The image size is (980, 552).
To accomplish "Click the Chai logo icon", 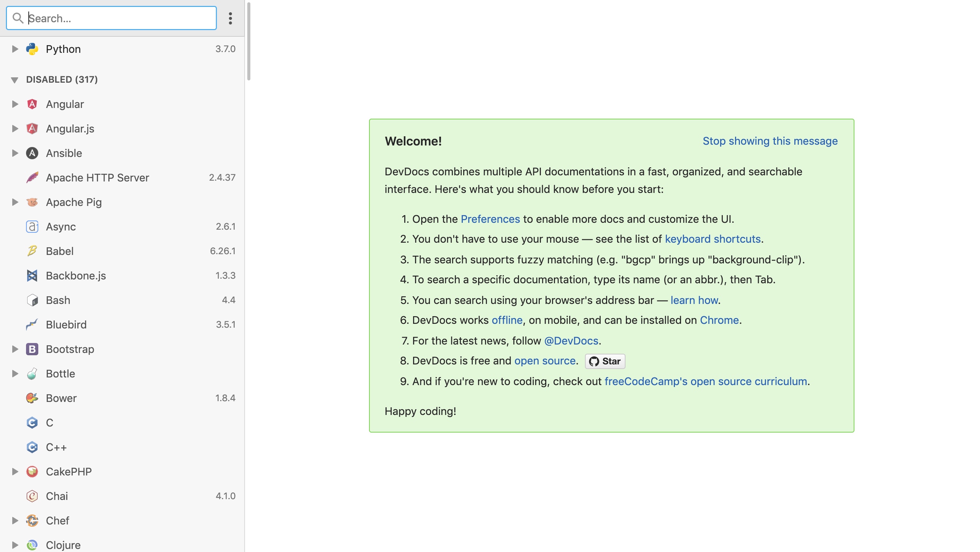I will 32,496.
